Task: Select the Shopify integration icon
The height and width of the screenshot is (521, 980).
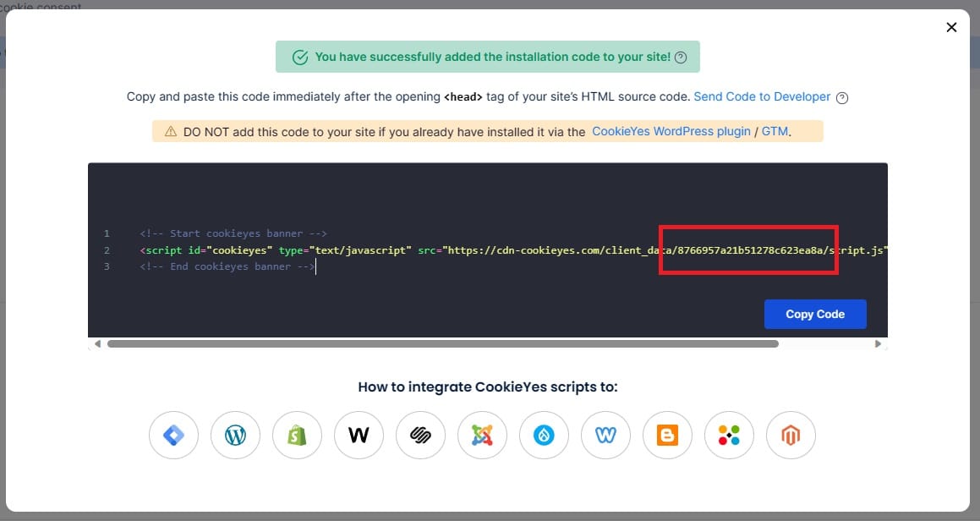Action: [x=297, y=435]
